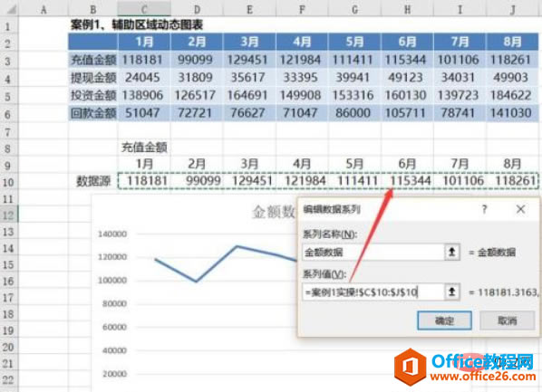Click cell value 86000
Image resolution: width=542 pixels, height=392 pixels.
click(x=353, y=112)
